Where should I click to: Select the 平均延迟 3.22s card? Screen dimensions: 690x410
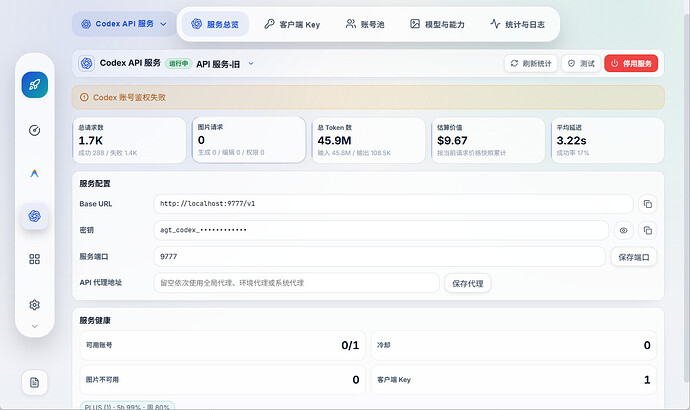point(607,140)
